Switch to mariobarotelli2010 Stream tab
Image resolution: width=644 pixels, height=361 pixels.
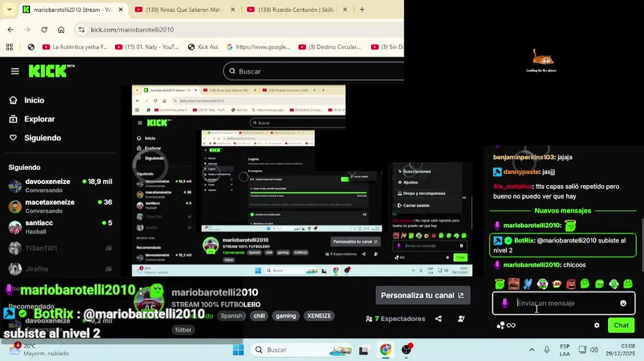coord(73,10)
